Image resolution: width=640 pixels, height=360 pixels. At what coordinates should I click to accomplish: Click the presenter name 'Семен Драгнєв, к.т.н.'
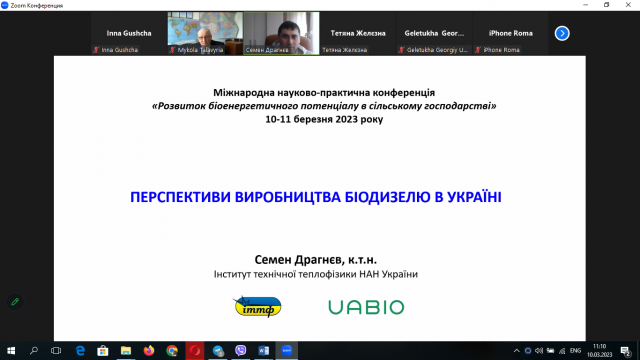[316, 260]
